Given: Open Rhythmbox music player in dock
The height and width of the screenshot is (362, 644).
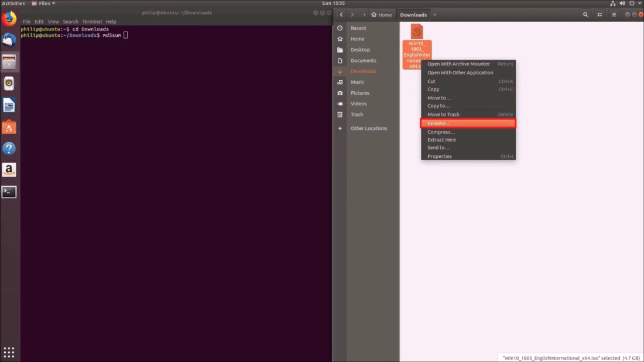Looking at the screenshot, I should [9, 83].
